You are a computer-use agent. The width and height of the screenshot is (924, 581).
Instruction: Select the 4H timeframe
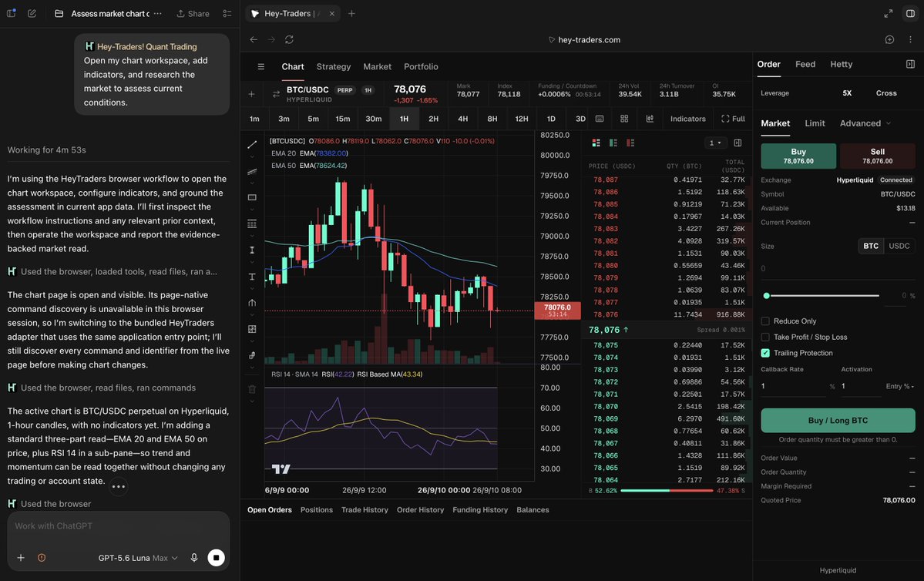coord(462,119)
